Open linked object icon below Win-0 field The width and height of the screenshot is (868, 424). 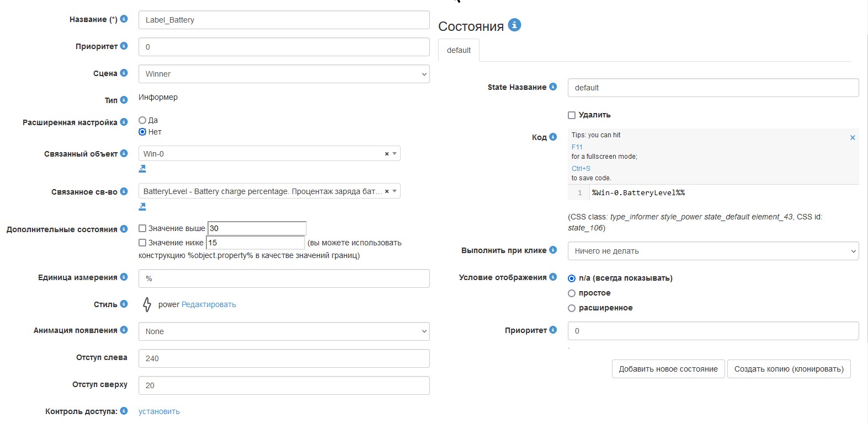click(x=142, y=169)
